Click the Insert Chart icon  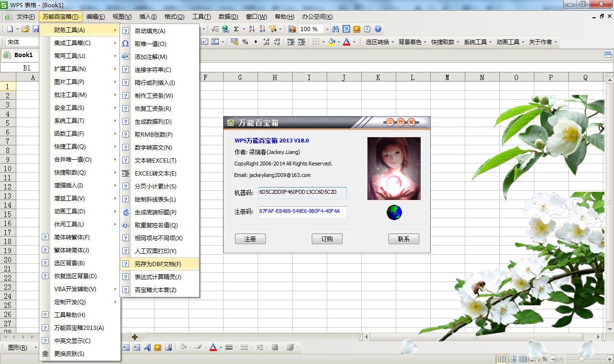tap(292, 29)
